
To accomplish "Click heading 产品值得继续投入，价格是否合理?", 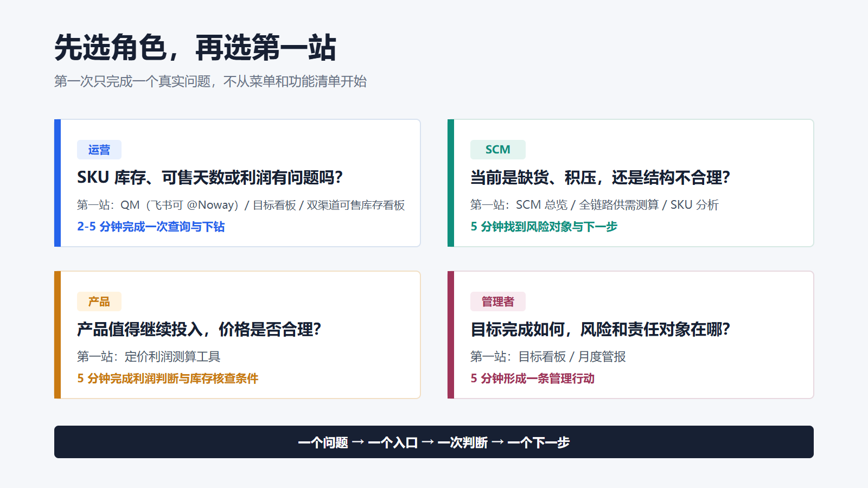I will [199, 329].
